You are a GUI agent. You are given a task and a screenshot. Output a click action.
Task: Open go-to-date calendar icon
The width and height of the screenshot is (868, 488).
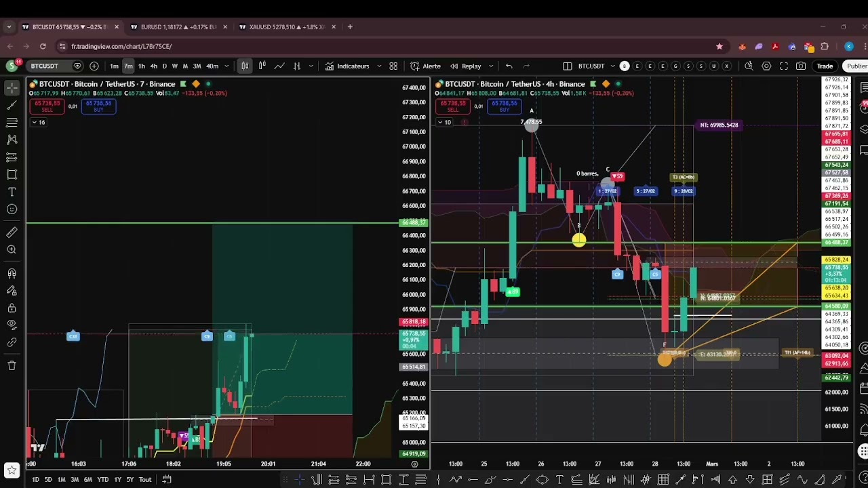coord(167,479)
